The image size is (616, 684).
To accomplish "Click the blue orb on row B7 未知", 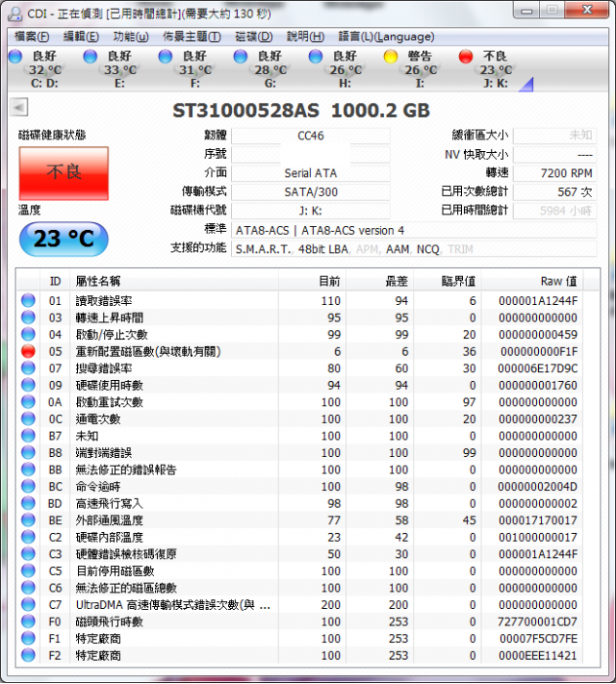I will (28, 436).
